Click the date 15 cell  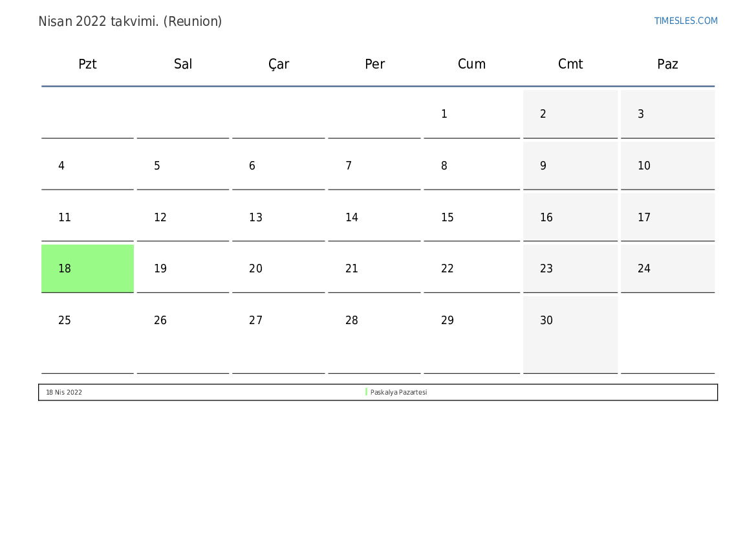(x=472, y=217)
